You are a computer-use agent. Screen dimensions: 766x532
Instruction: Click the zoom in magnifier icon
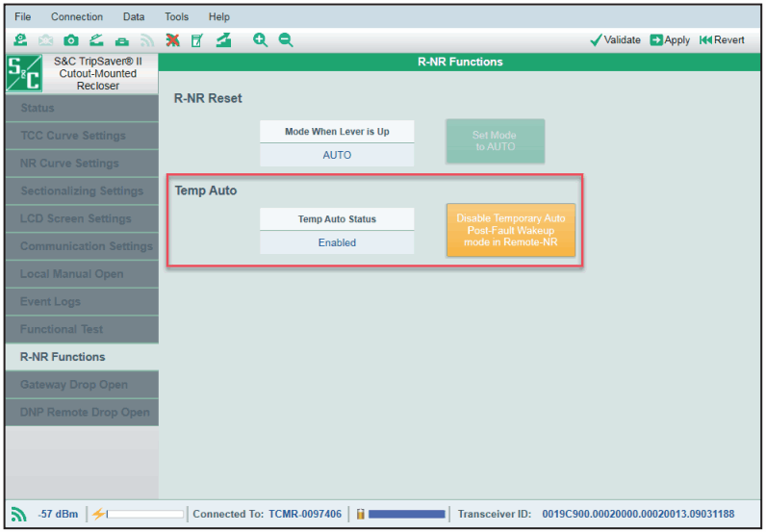tap(261, 40)
